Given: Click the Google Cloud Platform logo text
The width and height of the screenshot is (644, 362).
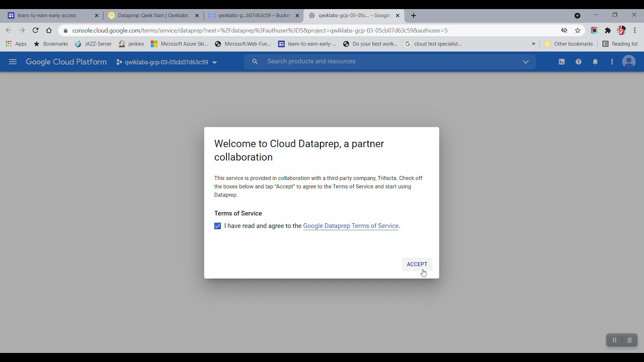Looking at the screenshot, I should [x=66, y=62].
